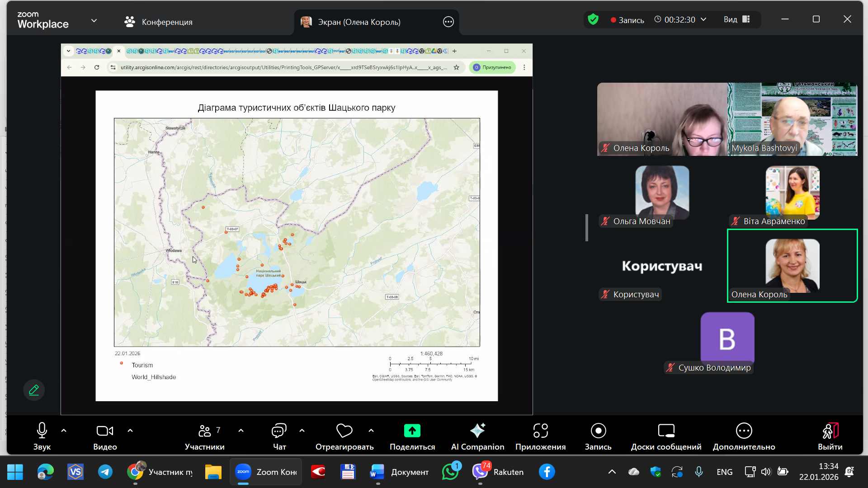Open the Вид layout menu

tap(736, 19)
